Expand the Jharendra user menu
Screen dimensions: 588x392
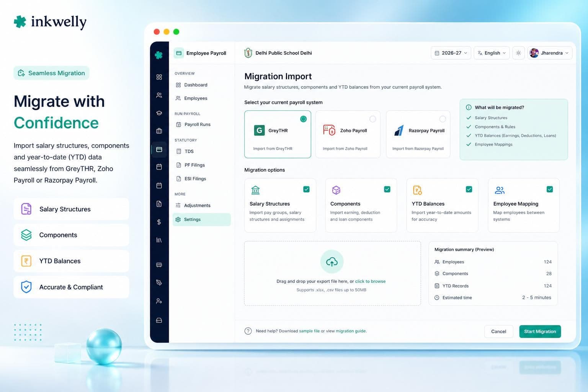[550, 53]
